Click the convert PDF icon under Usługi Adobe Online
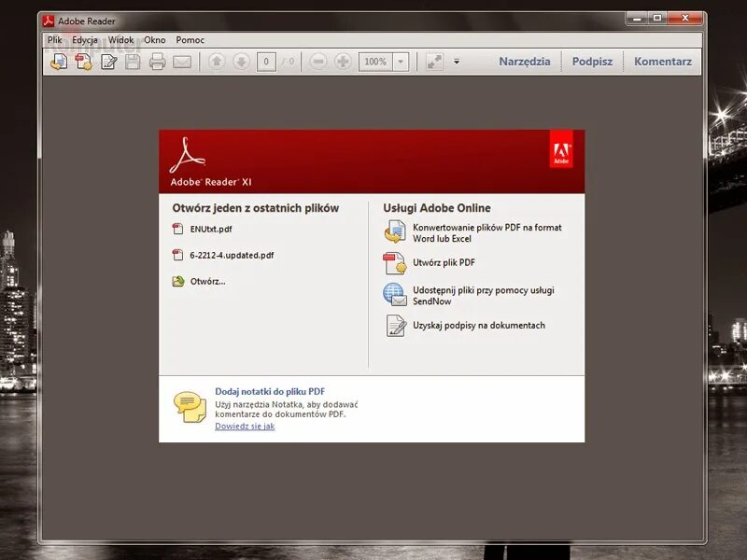 pyautogui.click(x=395, y=231)
